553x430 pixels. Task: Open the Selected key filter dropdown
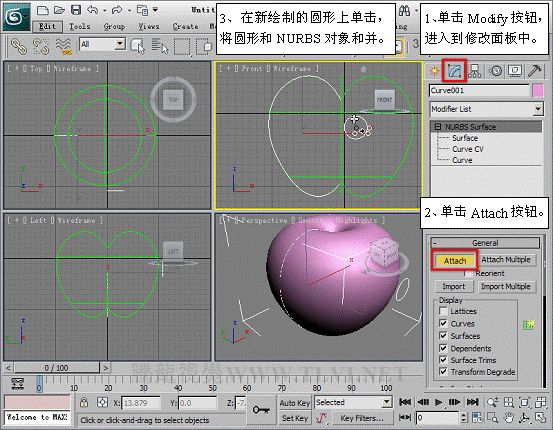353,402
